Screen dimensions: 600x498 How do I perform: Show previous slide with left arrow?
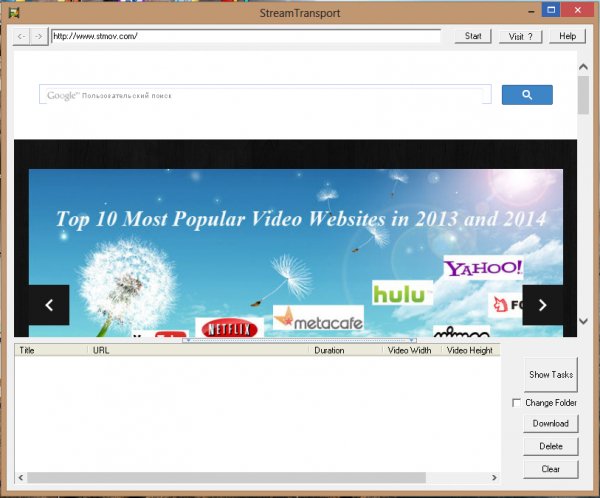tap(49, 305)
